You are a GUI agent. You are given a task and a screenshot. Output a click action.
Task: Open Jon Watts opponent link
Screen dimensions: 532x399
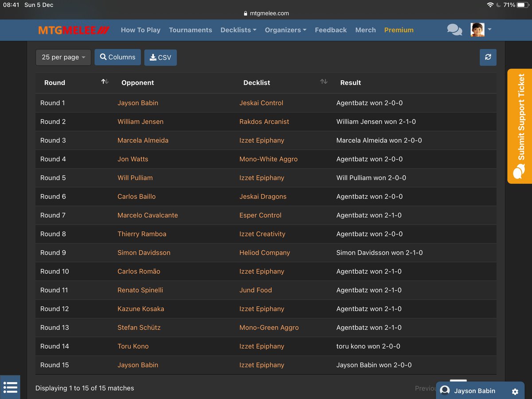(x=133, y=159)
